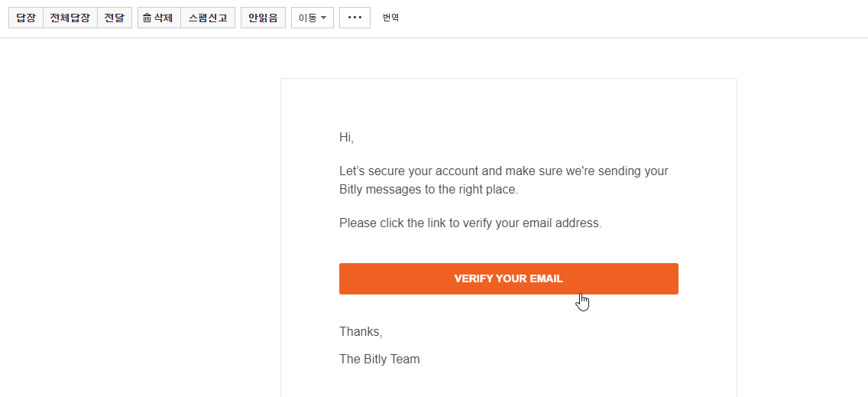Click the "Thanks," closing line
The height and width of the screenshot is (397, 868).
pyautogui.click(x=361, y=332)
